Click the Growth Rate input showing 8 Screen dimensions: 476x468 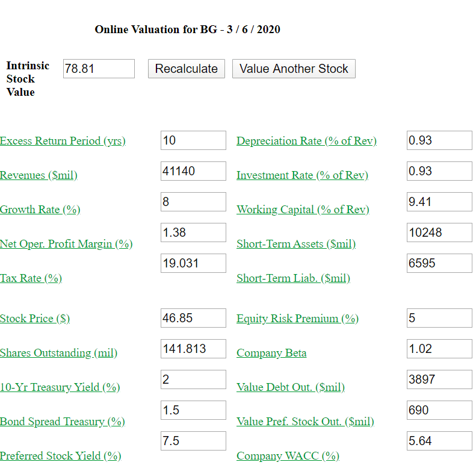(193, 202)
